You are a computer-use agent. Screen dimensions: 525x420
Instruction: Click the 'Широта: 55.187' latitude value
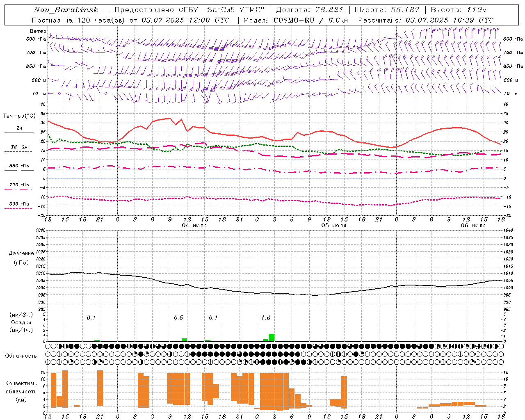[387, 10]
